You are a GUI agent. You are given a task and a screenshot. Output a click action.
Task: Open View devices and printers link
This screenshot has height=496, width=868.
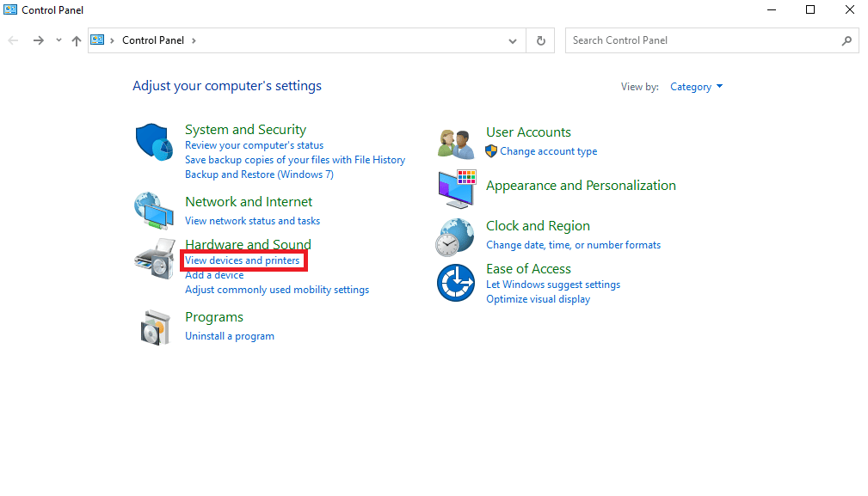[x=243, y=260]
